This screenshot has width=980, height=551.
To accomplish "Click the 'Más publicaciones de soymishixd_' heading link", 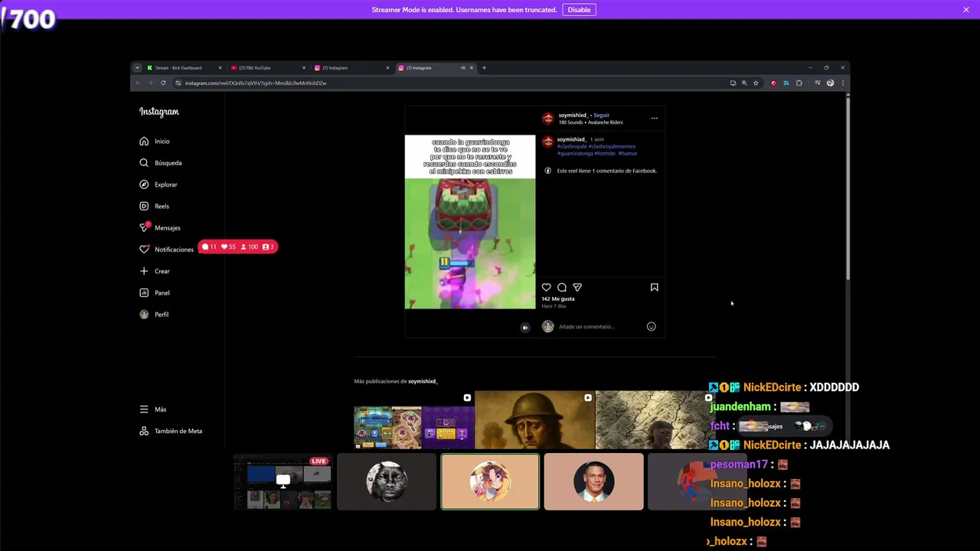I will pyautogui.click(x=396, y=381).
